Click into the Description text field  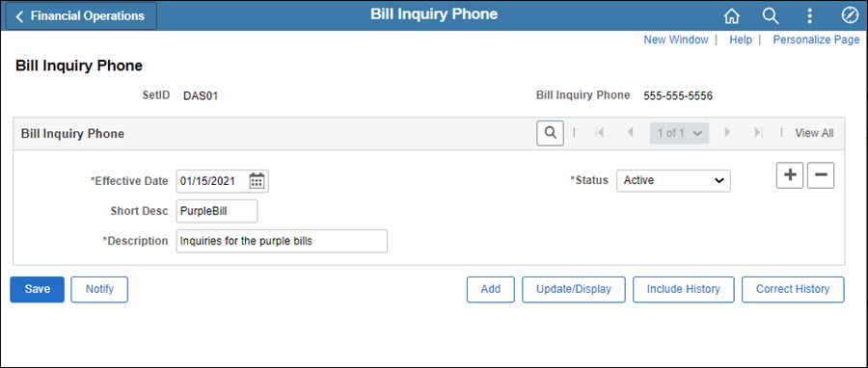click(x=282, y=241)
